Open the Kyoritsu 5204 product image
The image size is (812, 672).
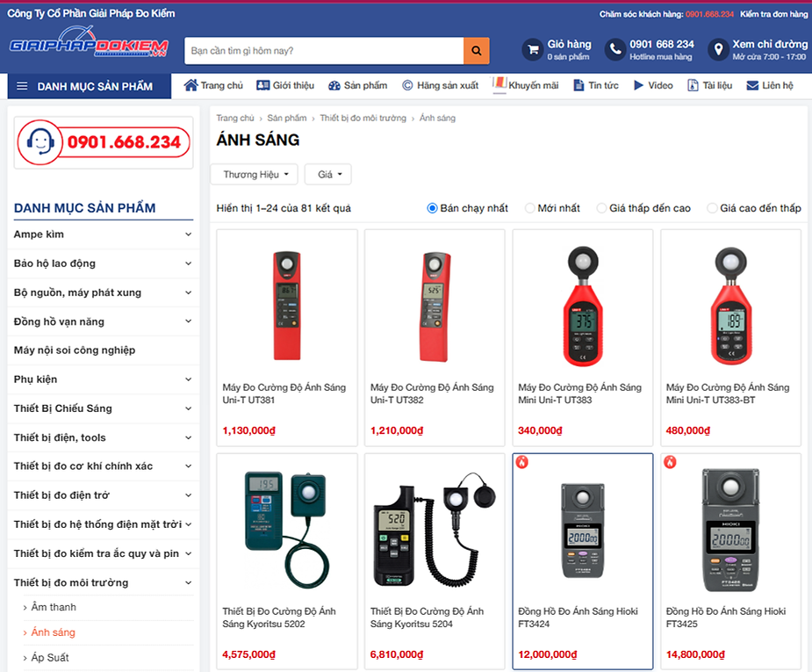click(x=435, y=529)
